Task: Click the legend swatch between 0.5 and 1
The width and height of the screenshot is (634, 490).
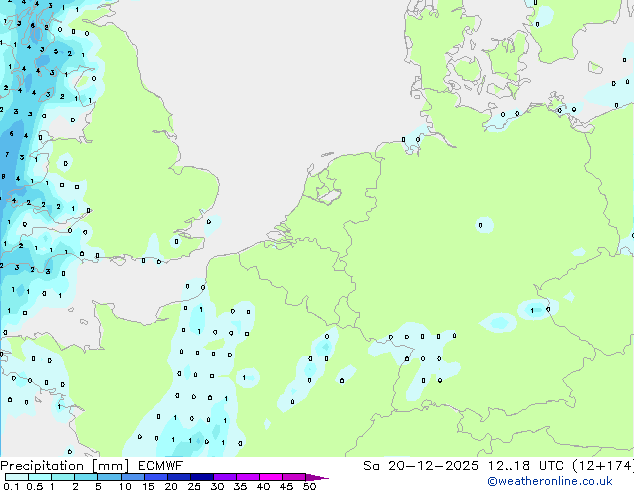Action: 40,477
